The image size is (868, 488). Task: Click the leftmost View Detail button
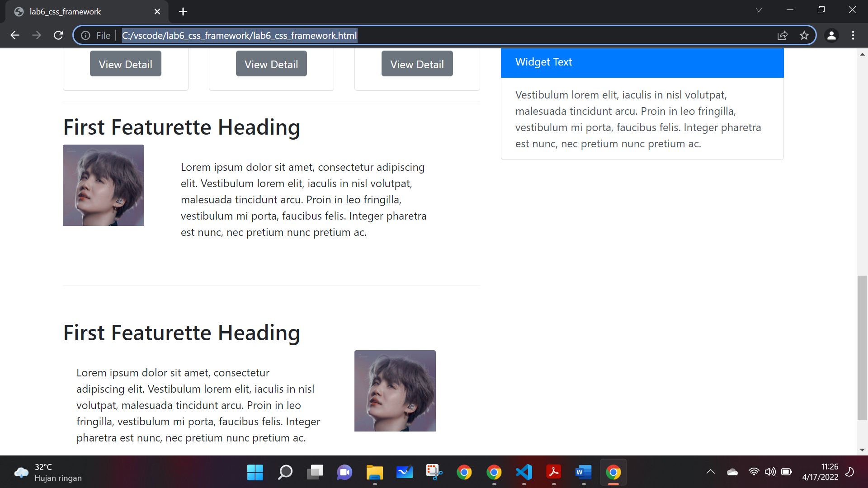point(125,64)
